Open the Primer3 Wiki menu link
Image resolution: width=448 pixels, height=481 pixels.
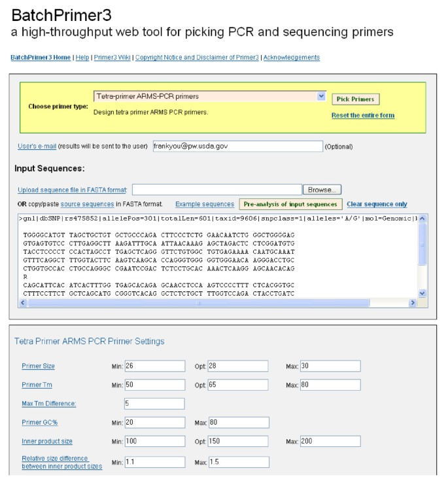pyautogui.click(x=112, y=58)
